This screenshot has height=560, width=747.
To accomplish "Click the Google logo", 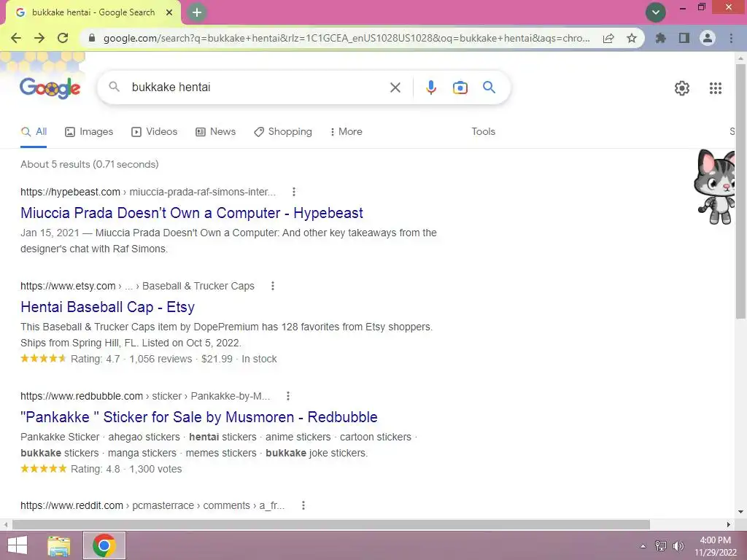I will click(x=50, y=87).
